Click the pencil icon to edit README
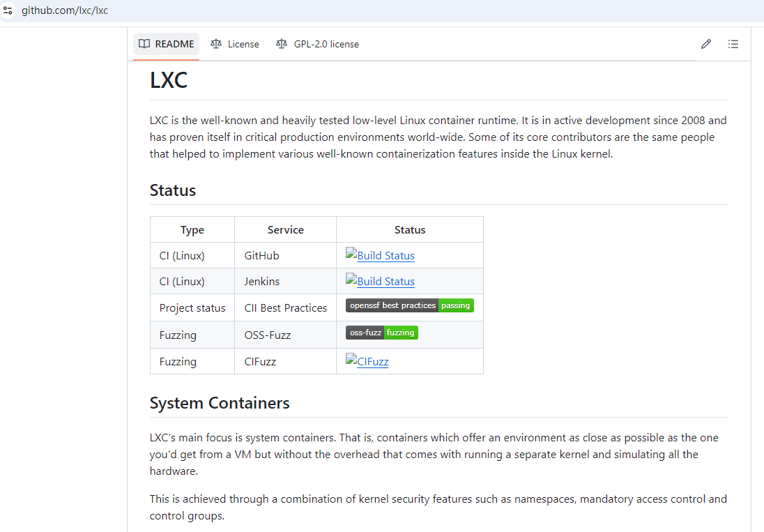 (x=706, y=44)
